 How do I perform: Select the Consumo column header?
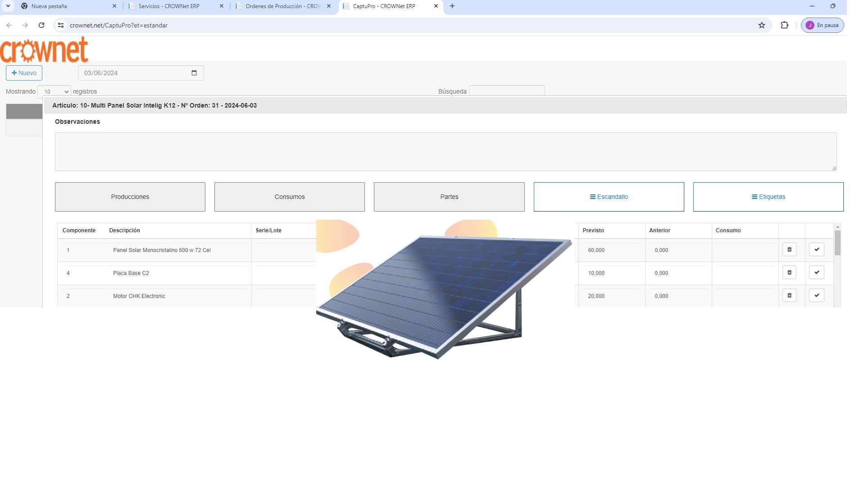click(728, 230)
